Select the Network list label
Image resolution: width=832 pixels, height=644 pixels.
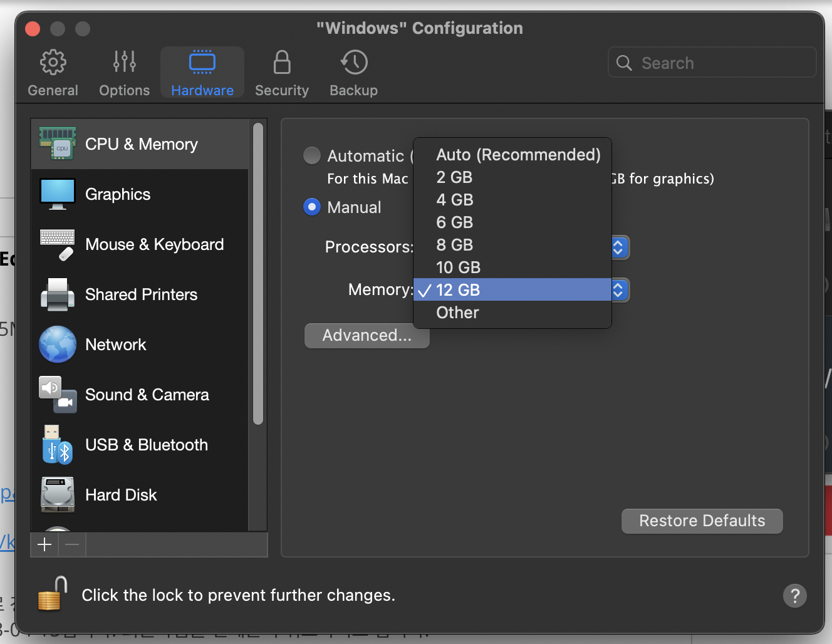tap(116, 345)
